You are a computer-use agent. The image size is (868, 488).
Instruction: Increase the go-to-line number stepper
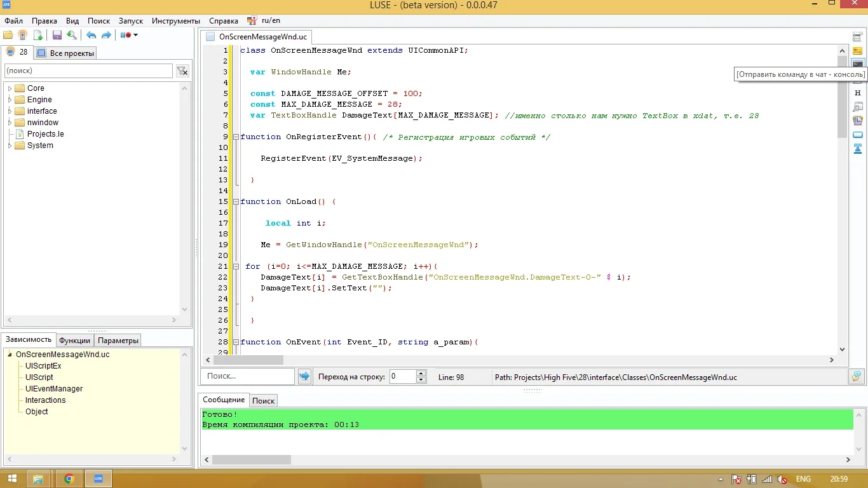coord(421,374)
